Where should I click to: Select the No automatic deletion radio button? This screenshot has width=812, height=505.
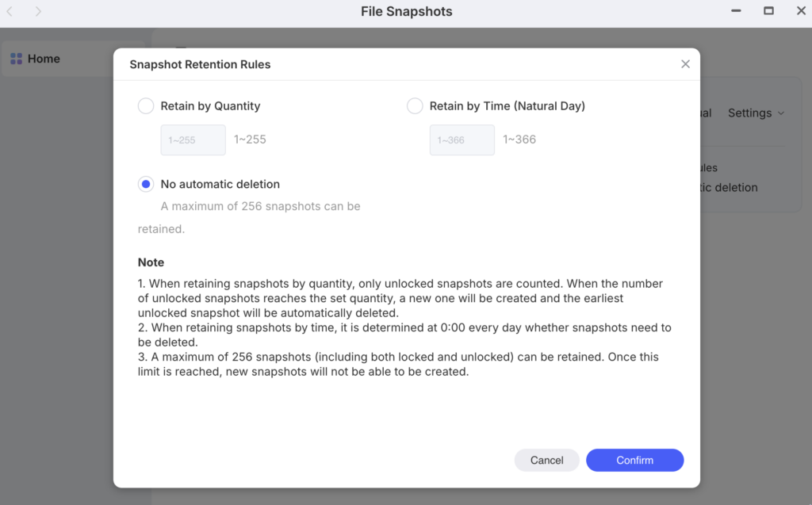tap(146, 184)
